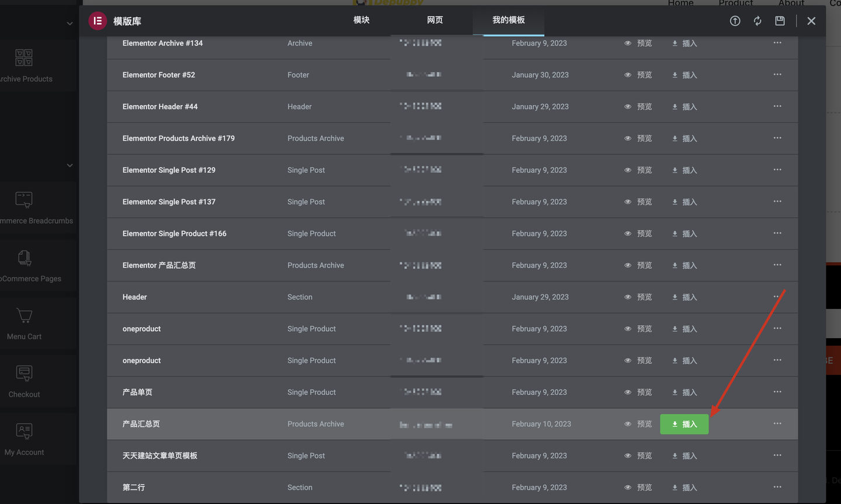This screenshot has width=841, height=504.
Task: Open more options for Single Product #166
Action: [777, 233]
